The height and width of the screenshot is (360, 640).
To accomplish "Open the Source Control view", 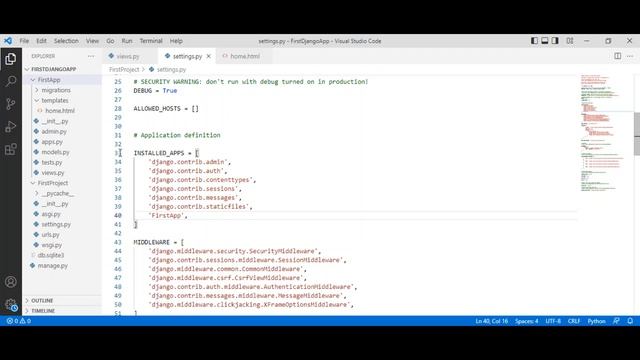I will click(x=11, y=104).
